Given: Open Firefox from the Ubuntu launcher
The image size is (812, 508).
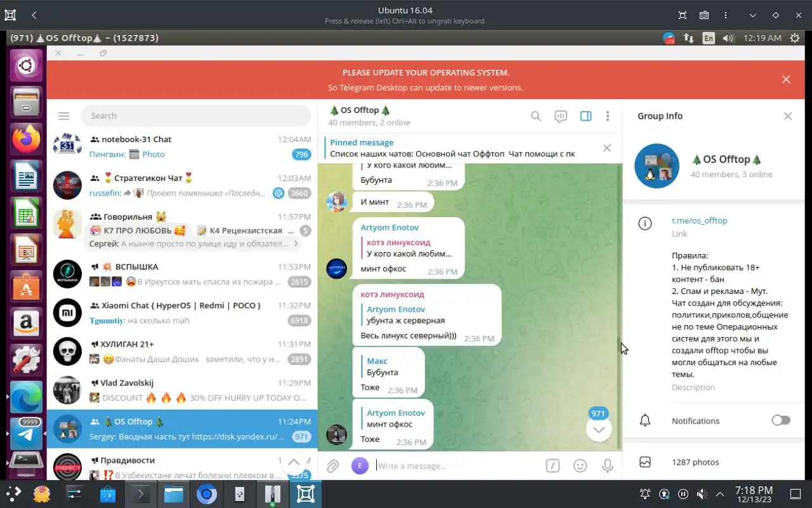Looking at the screenshot, I should click(26, 140).
